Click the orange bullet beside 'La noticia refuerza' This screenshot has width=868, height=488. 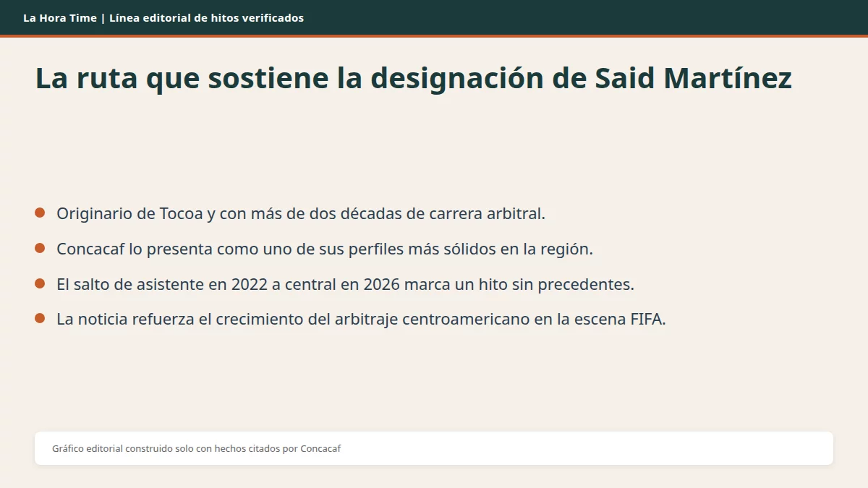pos(40,319)
